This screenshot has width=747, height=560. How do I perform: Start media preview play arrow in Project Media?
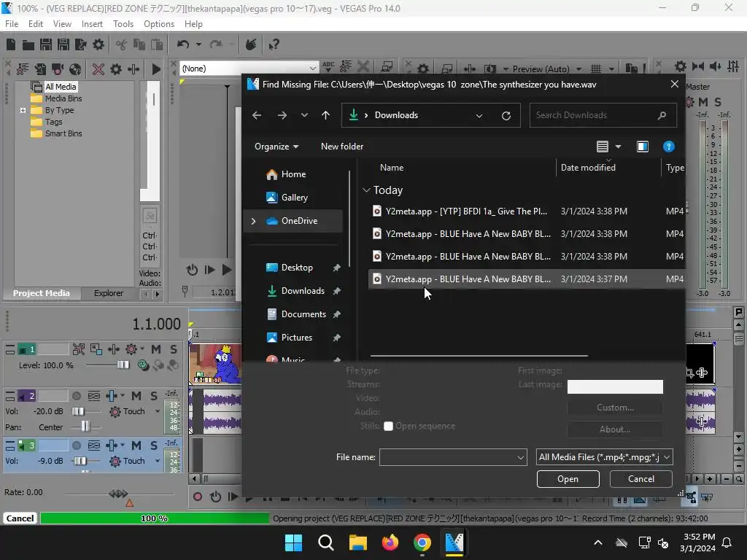[156, 69]
